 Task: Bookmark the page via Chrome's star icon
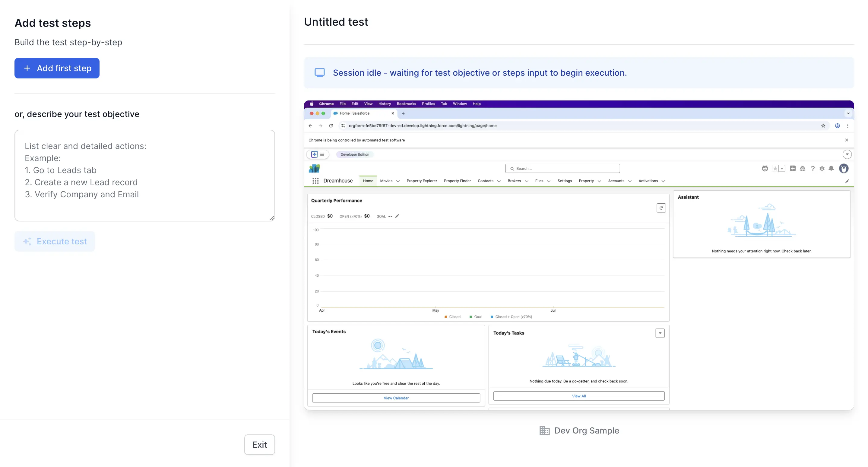pos(823,126)
